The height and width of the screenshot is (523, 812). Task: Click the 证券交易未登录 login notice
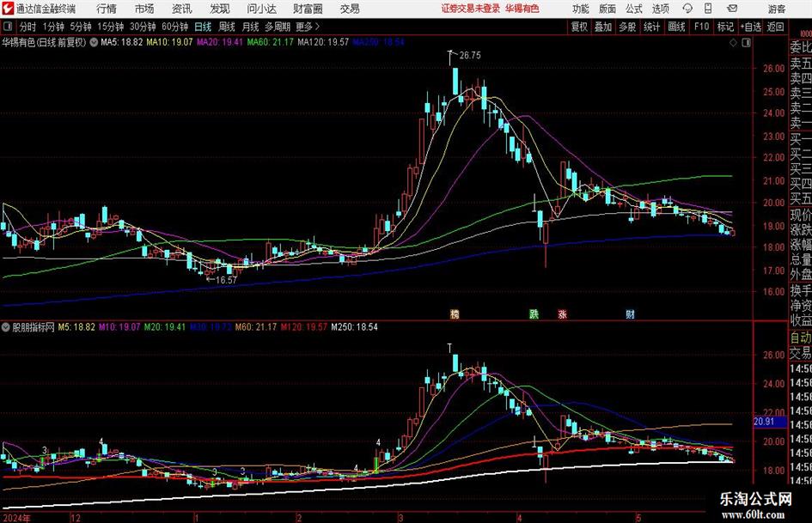point(471,9)
